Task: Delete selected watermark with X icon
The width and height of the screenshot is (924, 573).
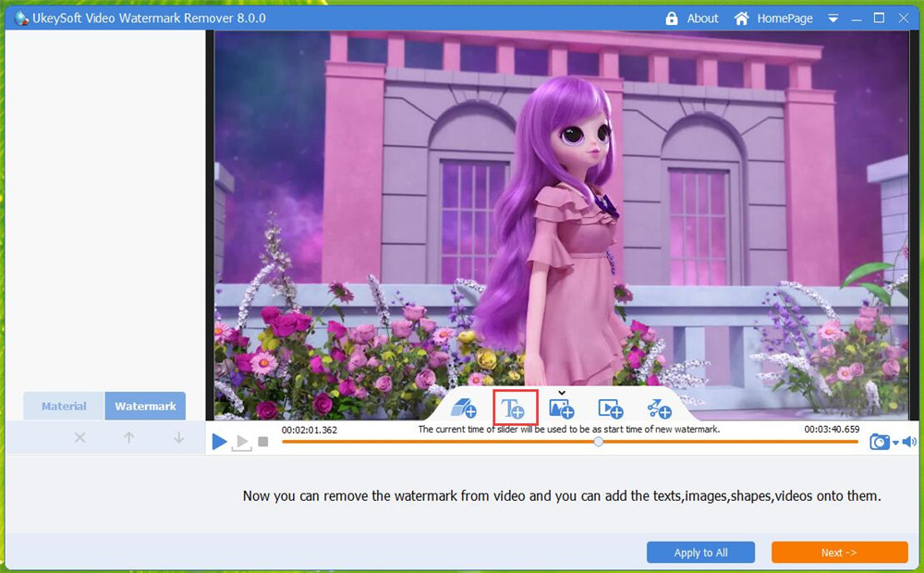Action: coord(79,437)
